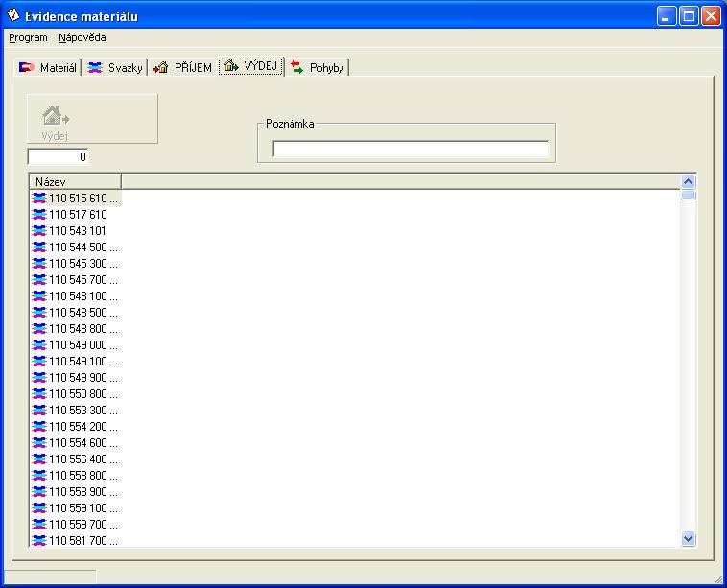Click bundle icon of row 110 548 500
Screen dimensions: 727x588
(x=39, y=313)
